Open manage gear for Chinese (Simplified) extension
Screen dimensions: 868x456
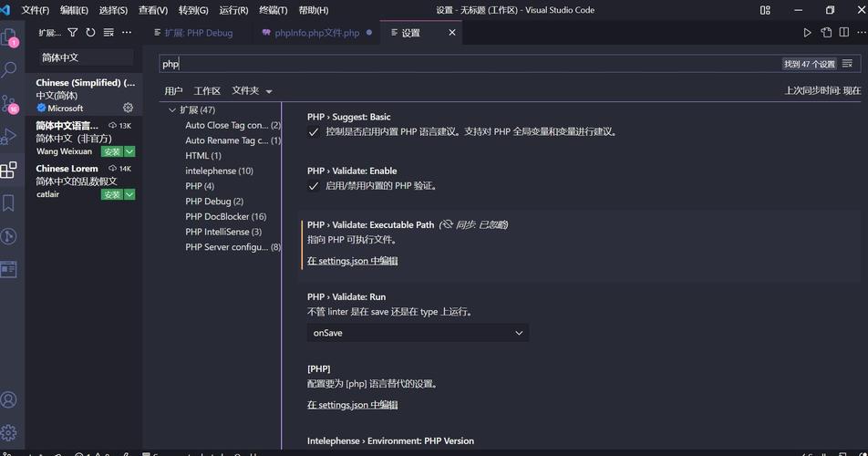tap(128, 108)
